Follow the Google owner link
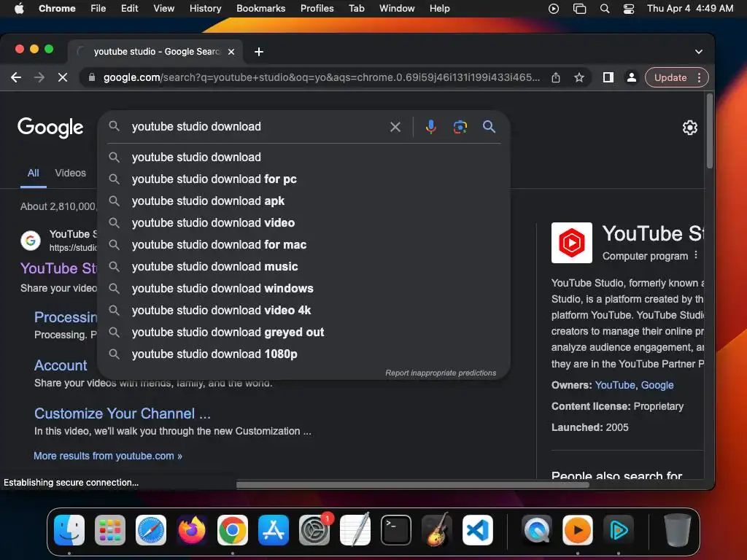 (657, 385)
